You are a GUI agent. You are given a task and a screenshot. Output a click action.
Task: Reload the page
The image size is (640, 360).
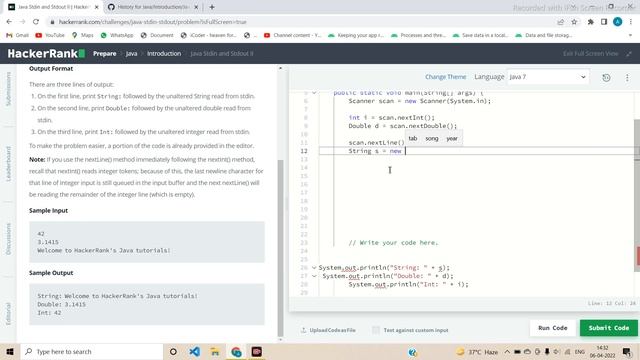pos(36,22)
